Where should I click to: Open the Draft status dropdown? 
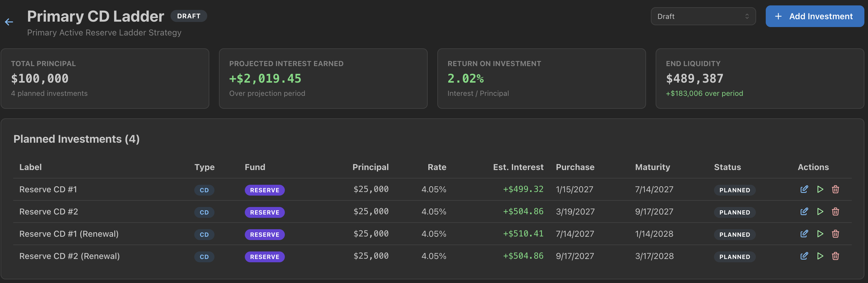click(x=703, y=16)
